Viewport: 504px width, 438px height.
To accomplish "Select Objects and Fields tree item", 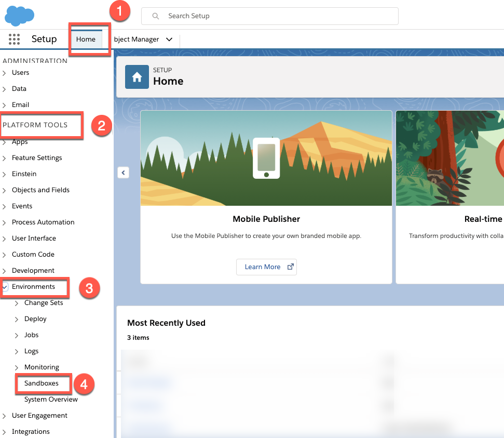I will coord(41,190).
